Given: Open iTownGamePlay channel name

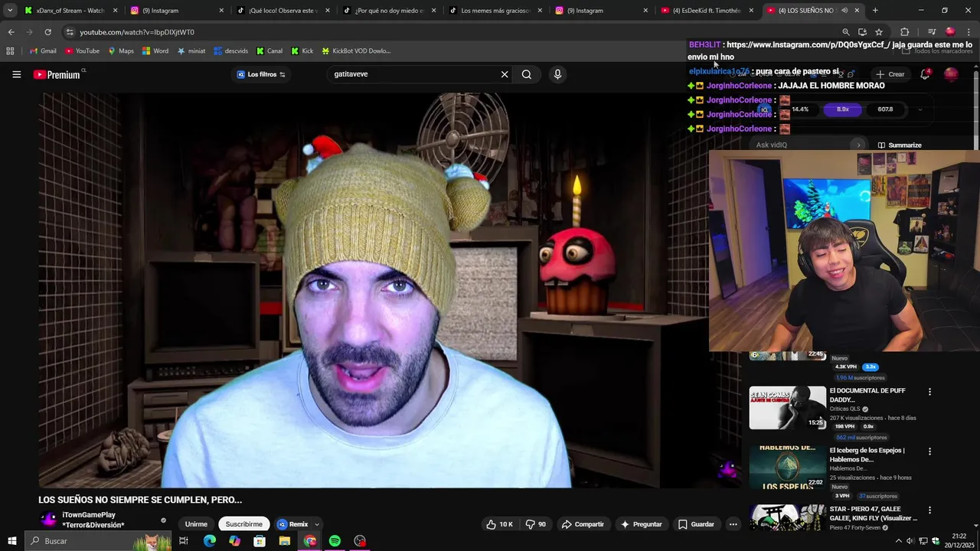Looking at the screenshot, I should [x=89, y=515].
